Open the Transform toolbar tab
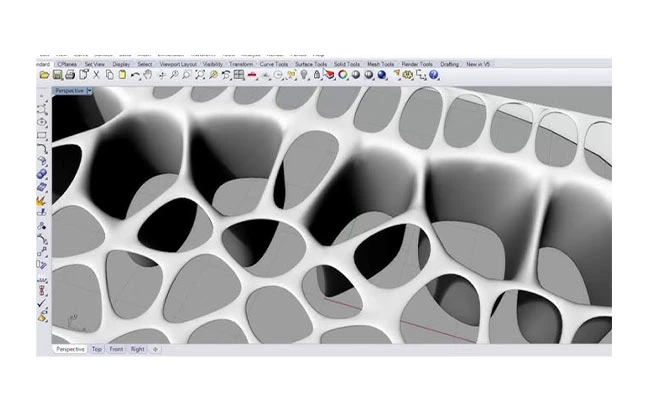This screenshot has width=650, height=409. (241, 64)
